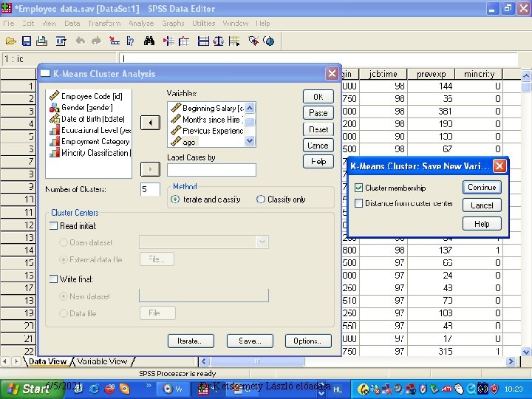Open the Analyze menu
Screen dimensions: 532x399
141,23
